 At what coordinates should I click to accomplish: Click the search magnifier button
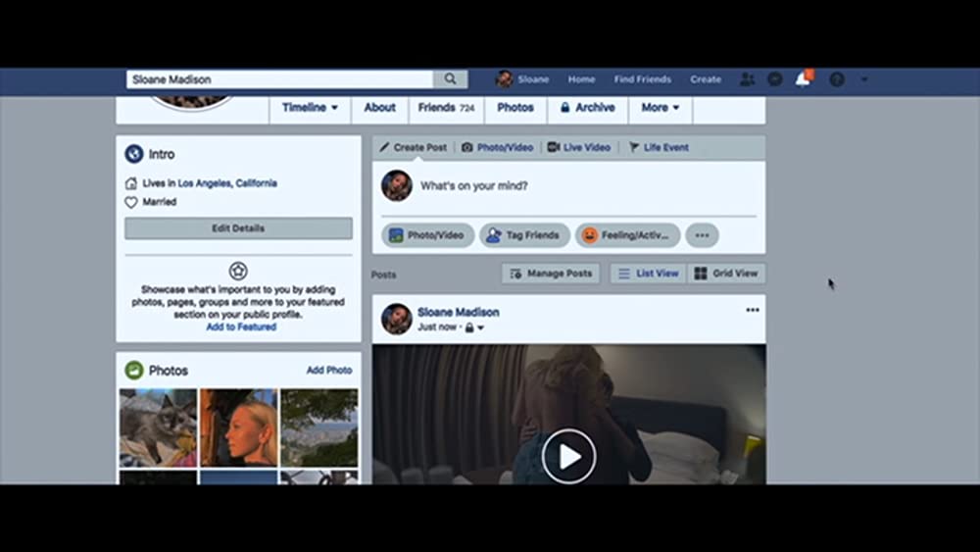click(450, 79)
